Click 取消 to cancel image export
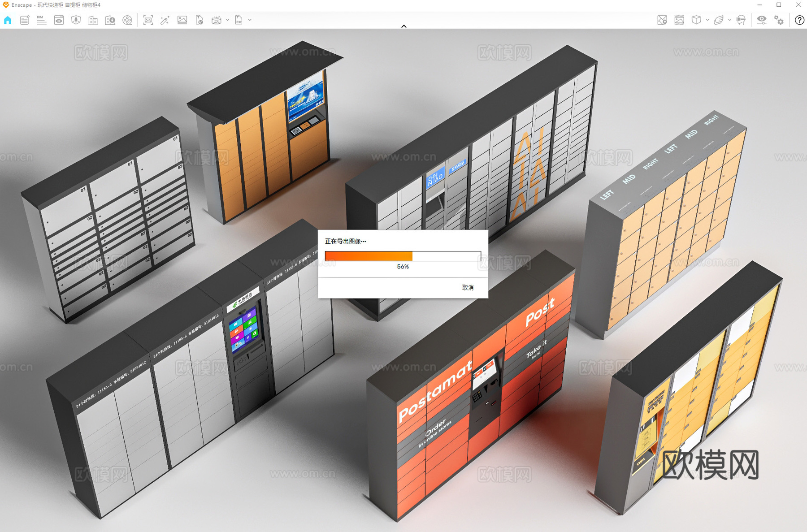The width and height of the screenshot is (807, 532). [x=468, y=288]
